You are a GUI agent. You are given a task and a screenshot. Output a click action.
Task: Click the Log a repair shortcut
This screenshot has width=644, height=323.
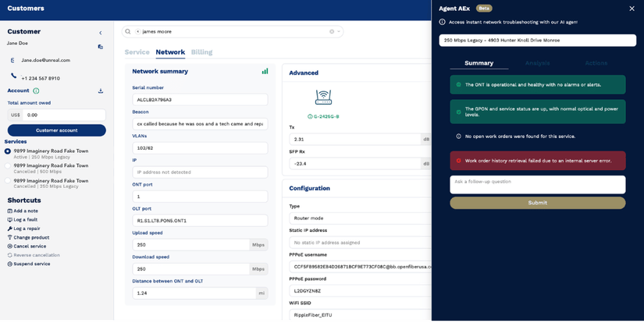coord(23,229)
